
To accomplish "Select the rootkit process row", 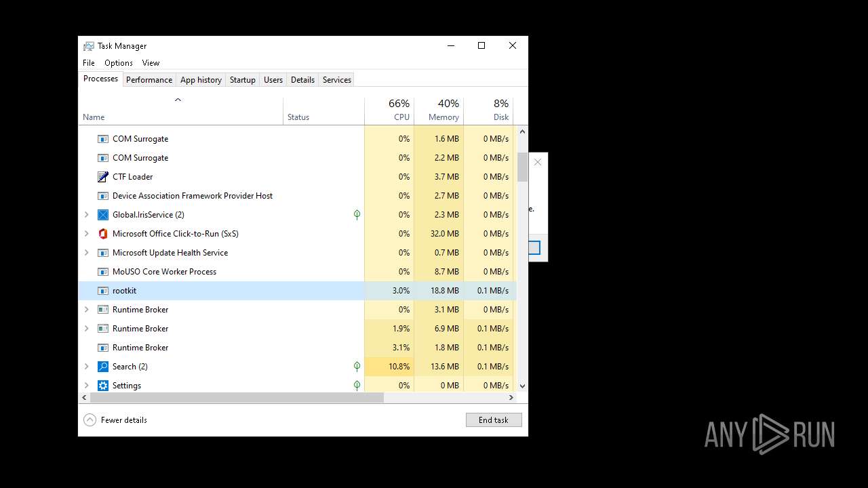I will pyautogui.click(x=297, y=291).
